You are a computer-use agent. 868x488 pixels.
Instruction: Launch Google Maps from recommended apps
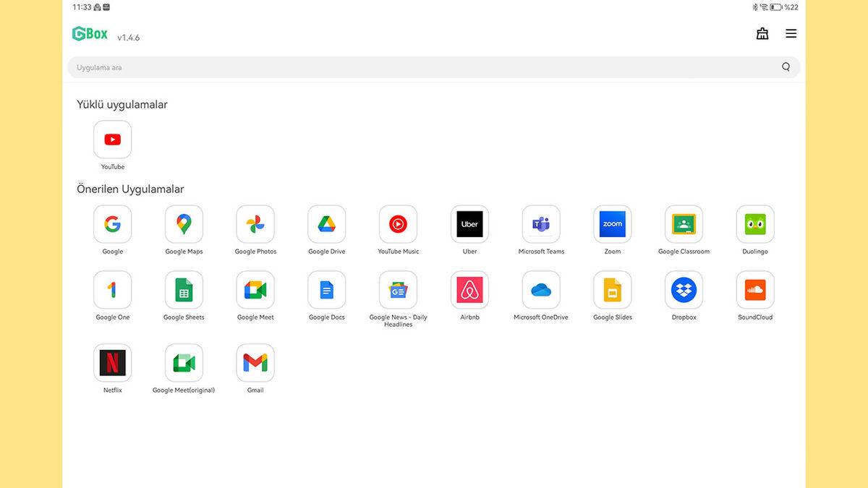[184, 224]
